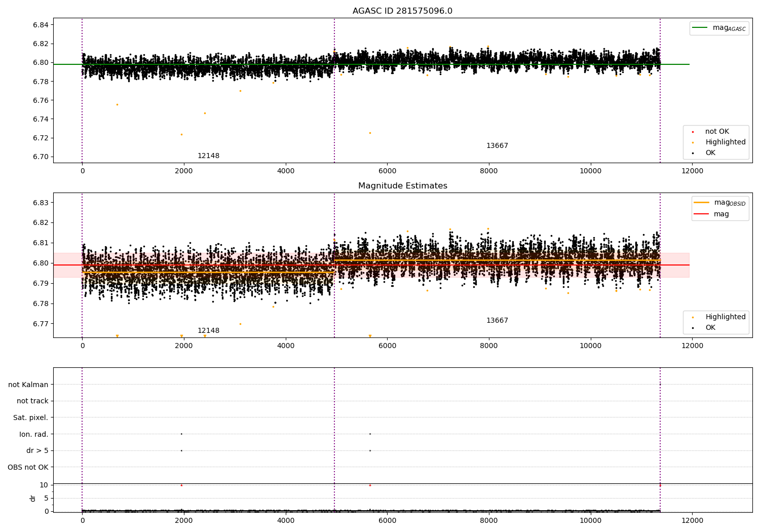This screenshot has width=760, height=532.
Task: Click the 'dr > 5' row label
Action: [37, 451]
